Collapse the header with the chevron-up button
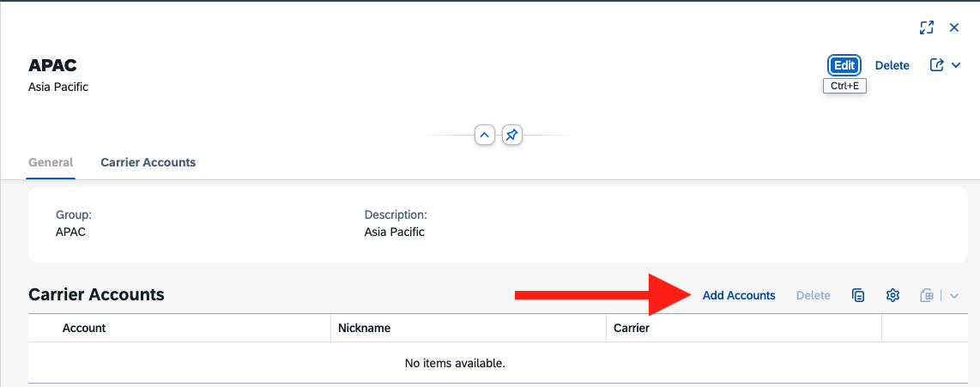The image size is (980, 387). tap(485, 135)
